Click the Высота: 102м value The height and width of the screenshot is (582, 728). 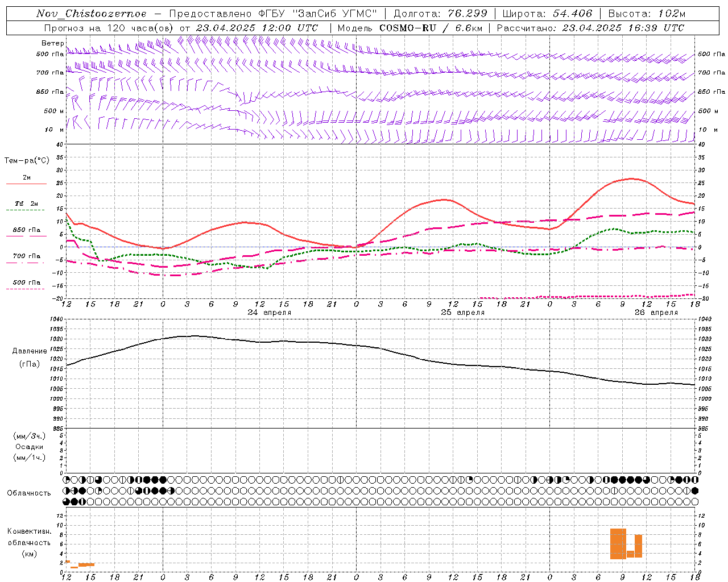click(x=647, y=14)
